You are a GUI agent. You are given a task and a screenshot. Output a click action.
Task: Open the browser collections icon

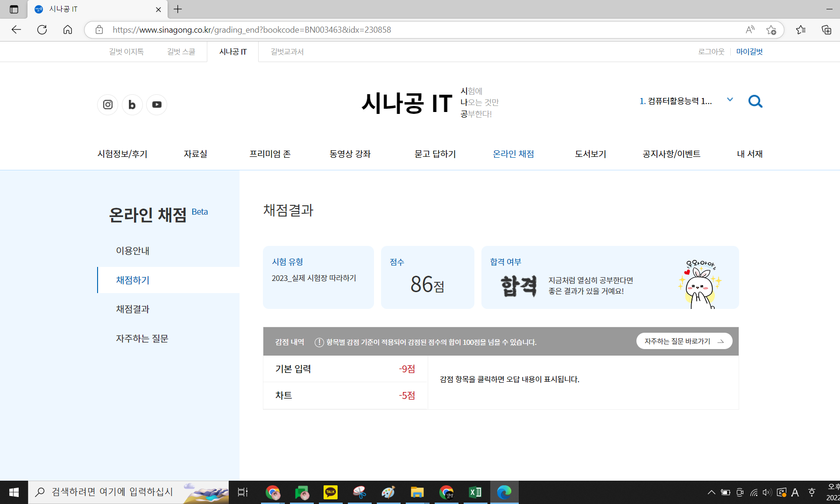[826, 29]
